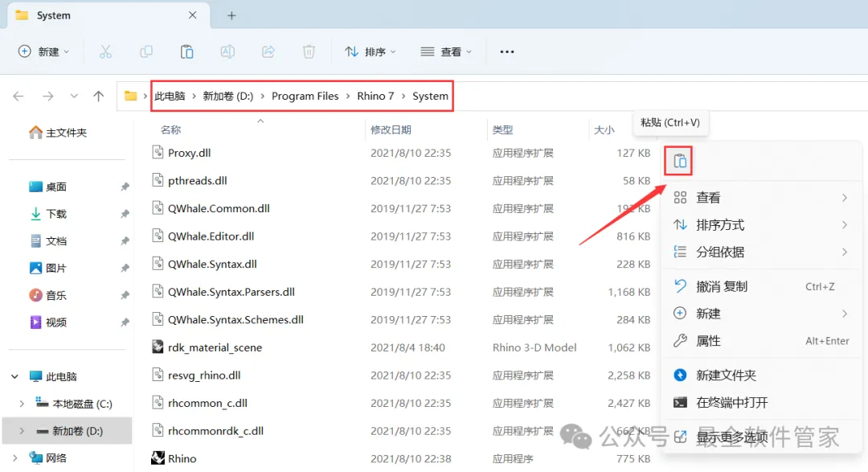Open 排序方式 submenu in context menu
The image size is (868, 472).
[761, 225]
